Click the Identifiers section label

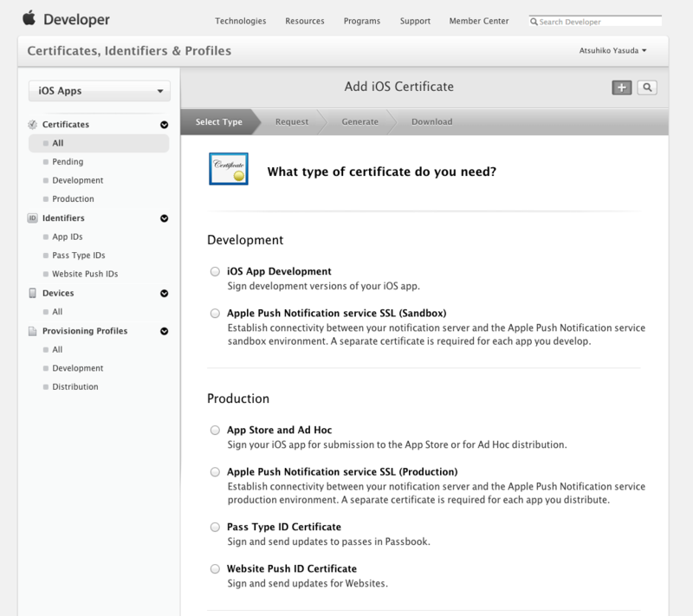[x=63, y=218]
